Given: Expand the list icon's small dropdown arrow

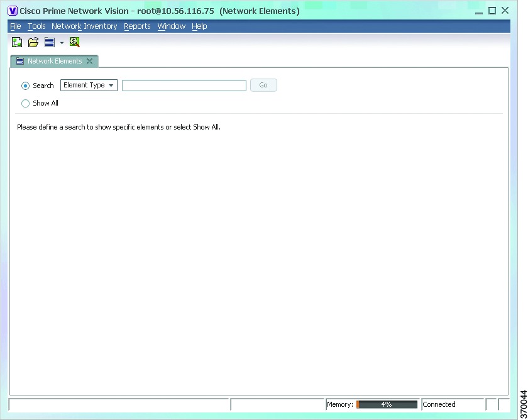Looking at the screenshot, I should tap(62, 43).
